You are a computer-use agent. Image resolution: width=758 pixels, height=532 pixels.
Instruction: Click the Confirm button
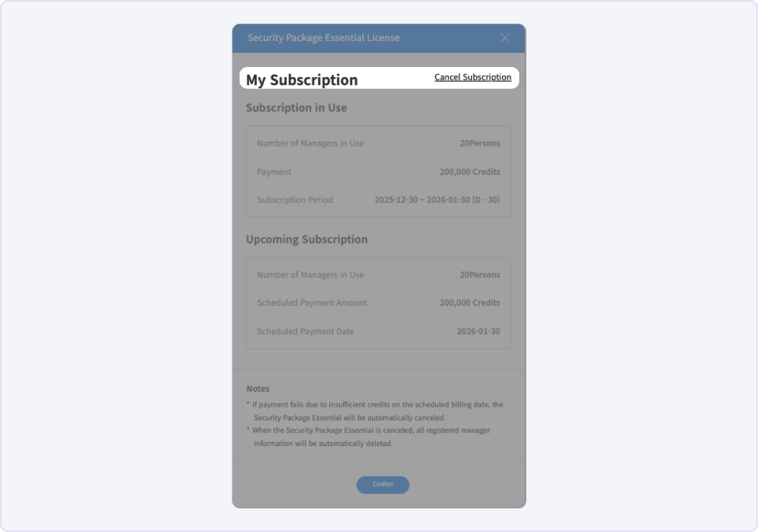(383, 485)
